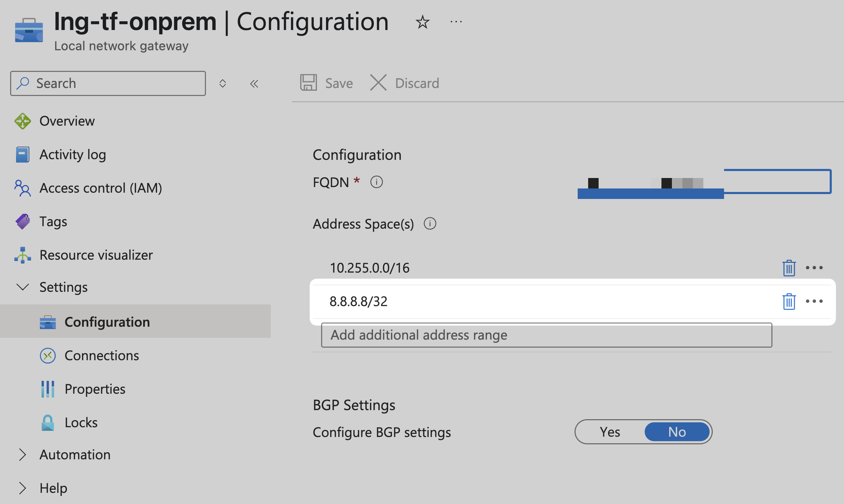Open more options for 8.8.8.8/32 row
The image size is (844, 504).
click(814, 301)
